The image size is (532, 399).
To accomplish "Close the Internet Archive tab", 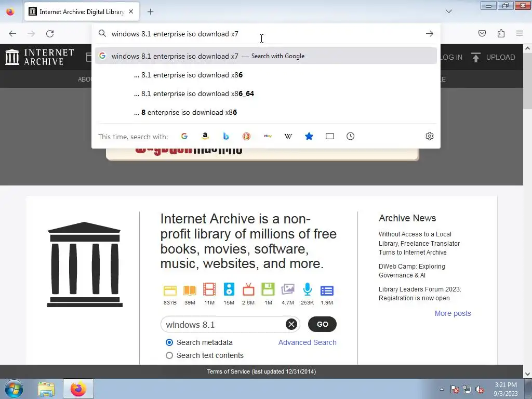I will (x=131, y=11).
